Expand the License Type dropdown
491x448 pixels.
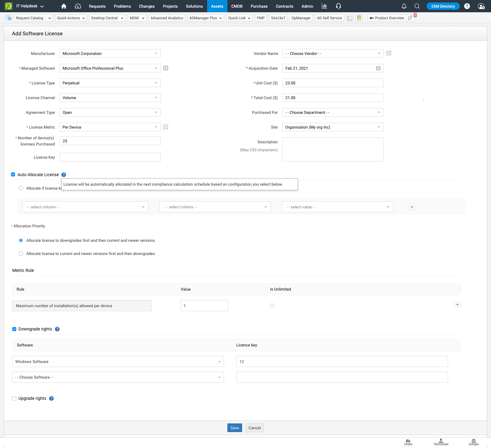110,83
